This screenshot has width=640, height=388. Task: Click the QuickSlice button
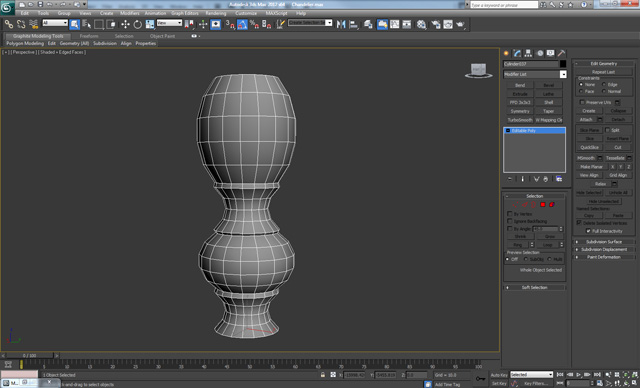pyautogui.click(x=590, y=147)
